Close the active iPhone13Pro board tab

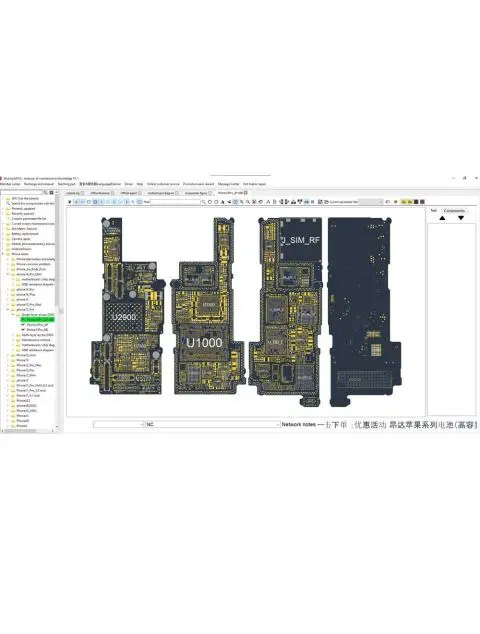pos(246,193)
